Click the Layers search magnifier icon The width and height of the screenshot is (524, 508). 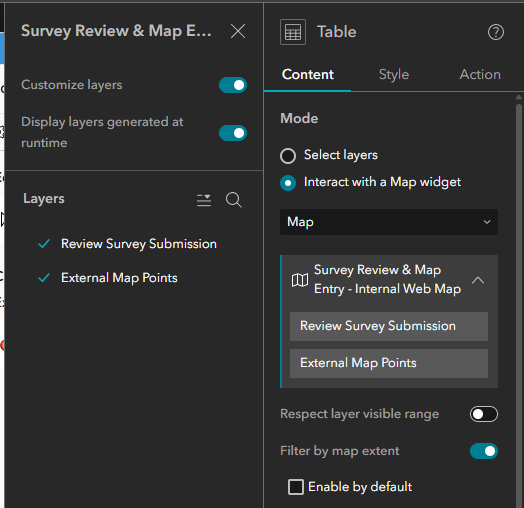(x=234, y=200)
